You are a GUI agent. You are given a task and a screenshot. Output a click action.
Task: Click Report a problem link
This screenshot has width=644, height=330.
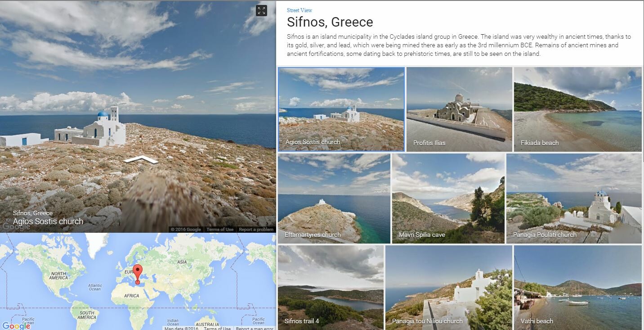coord(256,230)
